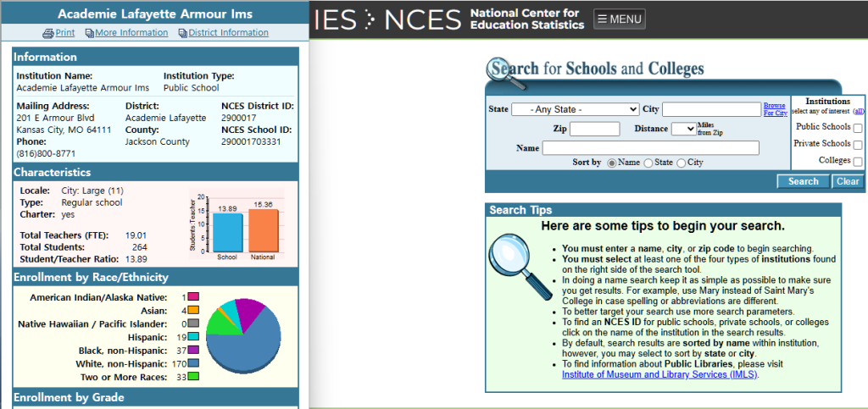This screenshot has width=868, height=409.
Task: Open the More Information link
Action: (131, 33)
